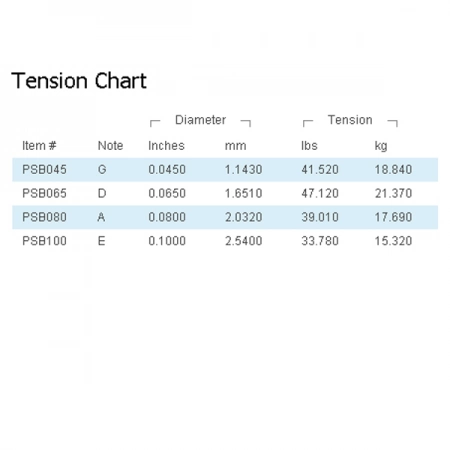Select the Item # column header
450x450 pixels.
click(x=39, y=146)
